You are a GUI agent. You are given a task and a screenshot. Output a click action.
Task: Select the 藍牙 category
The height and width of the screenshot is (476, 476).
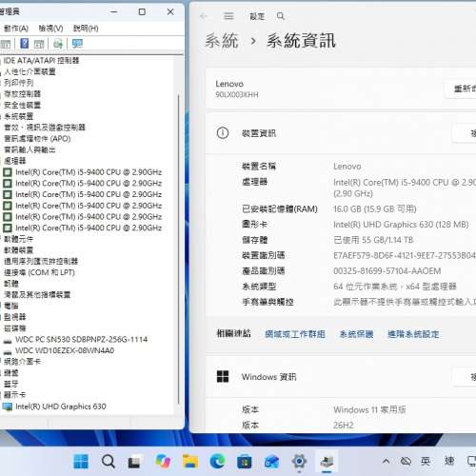(x=11, y=384)
